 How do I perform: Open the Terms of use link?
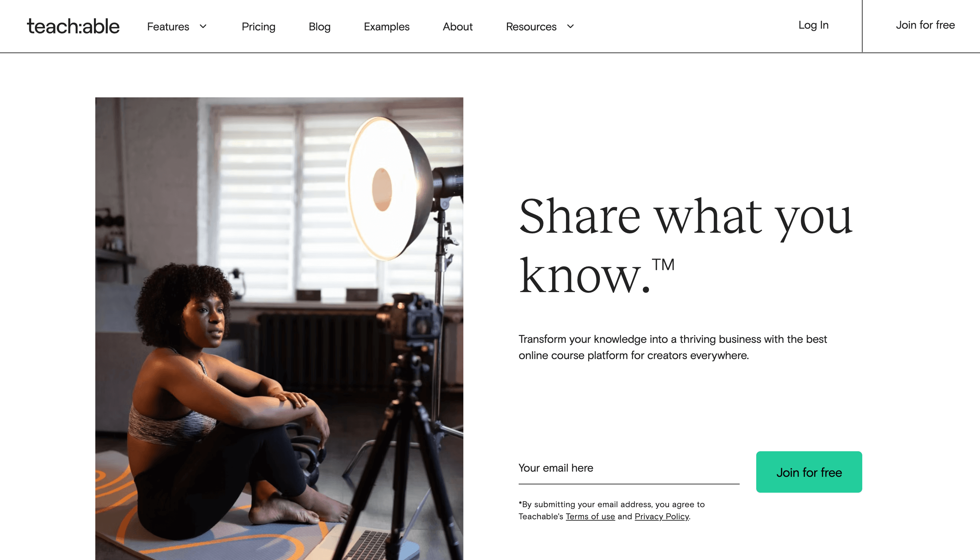590,516
